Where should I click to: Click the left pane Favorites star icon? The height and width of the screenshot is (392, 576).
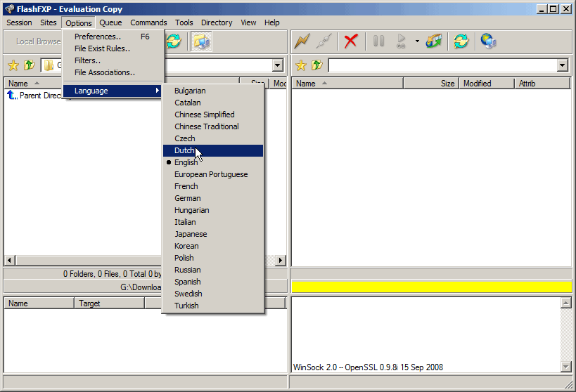pyautogui.click(x=13, y=66)
